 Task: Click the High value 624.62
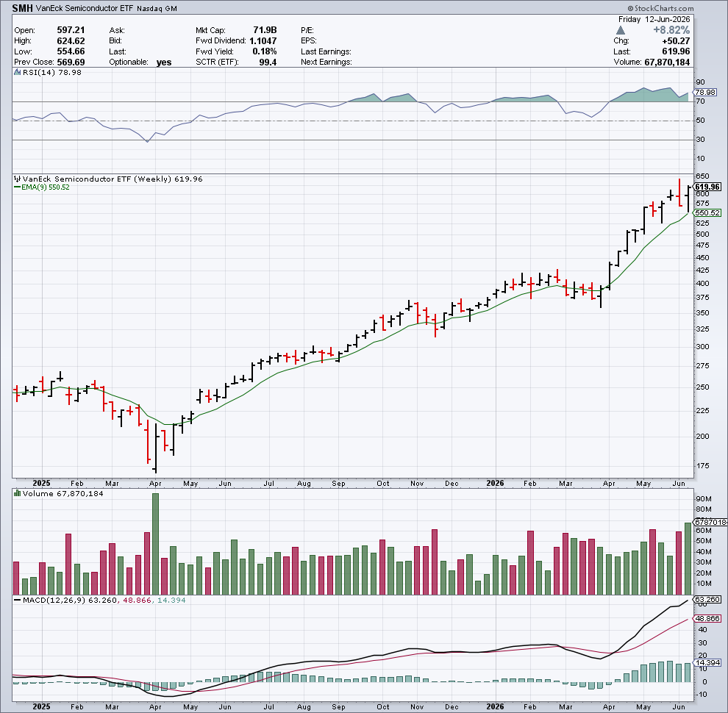[71, 41]
